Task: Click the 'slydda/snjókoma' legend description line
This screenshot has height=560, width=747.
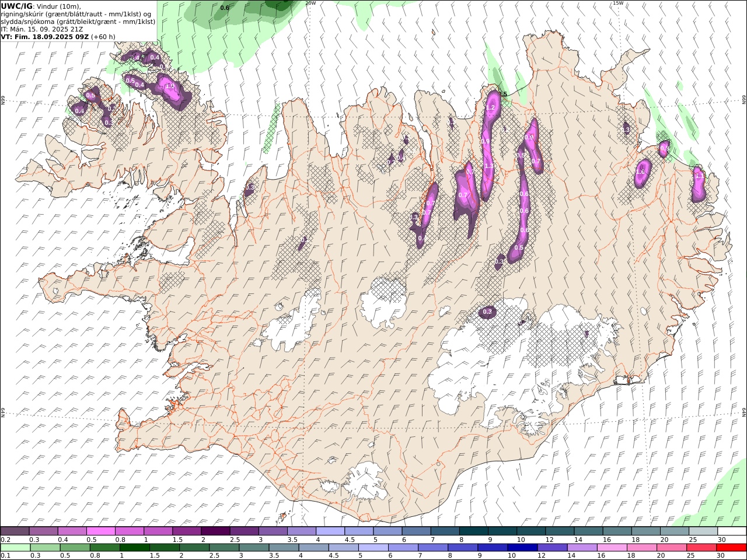Action: pyautogui.click(x=78, y=22)
